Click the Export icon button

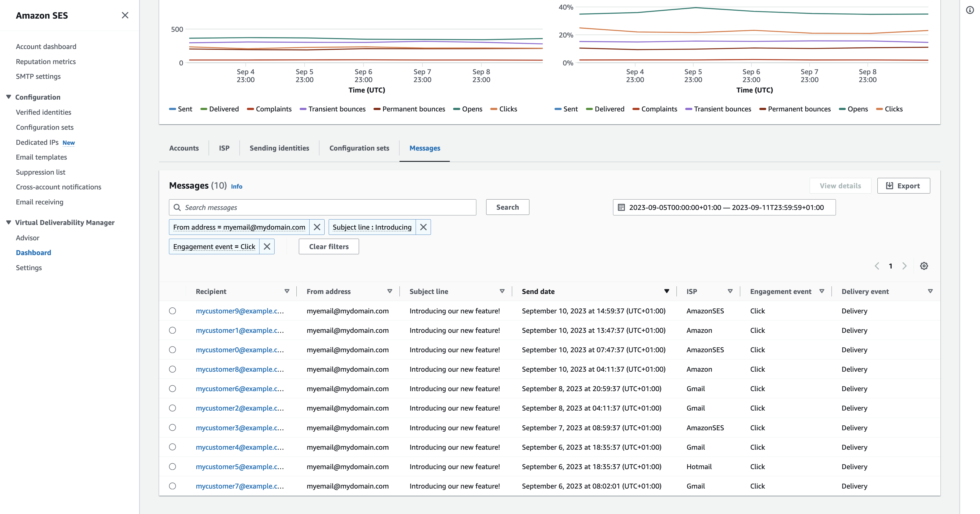903,186
